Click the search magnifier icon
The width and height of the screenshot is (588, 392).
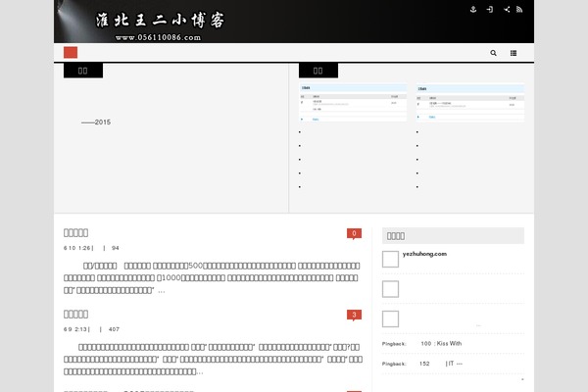point(493,53)
